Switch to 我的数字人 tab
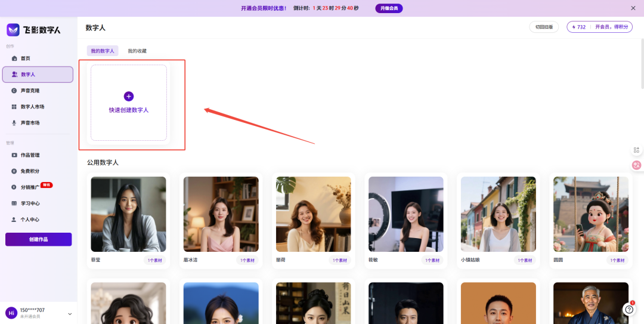Image resolution: width=644 pixels, height=324 pixels. [103, 51]
